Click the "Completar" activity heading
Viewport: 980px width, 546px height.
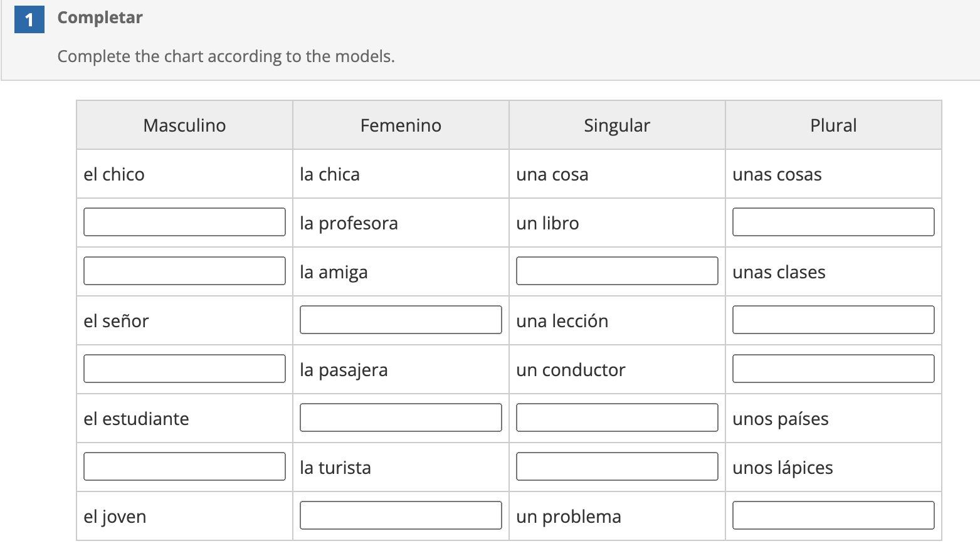(x=100, y=18)
